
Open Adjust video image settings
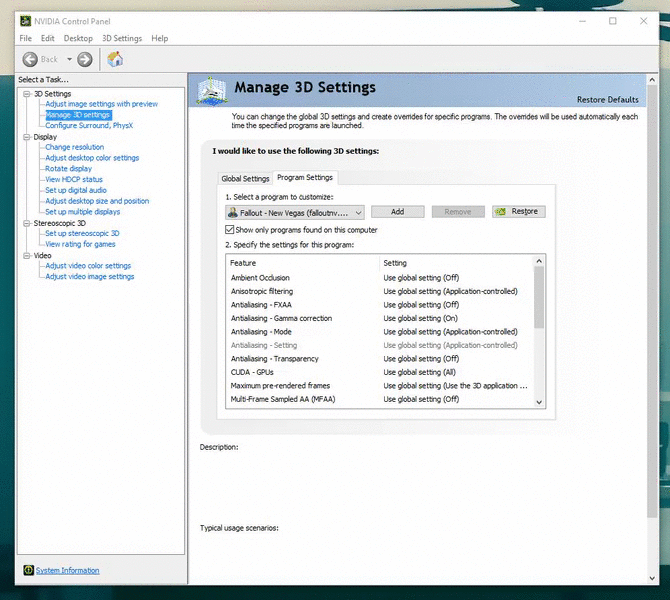(90, 276)
